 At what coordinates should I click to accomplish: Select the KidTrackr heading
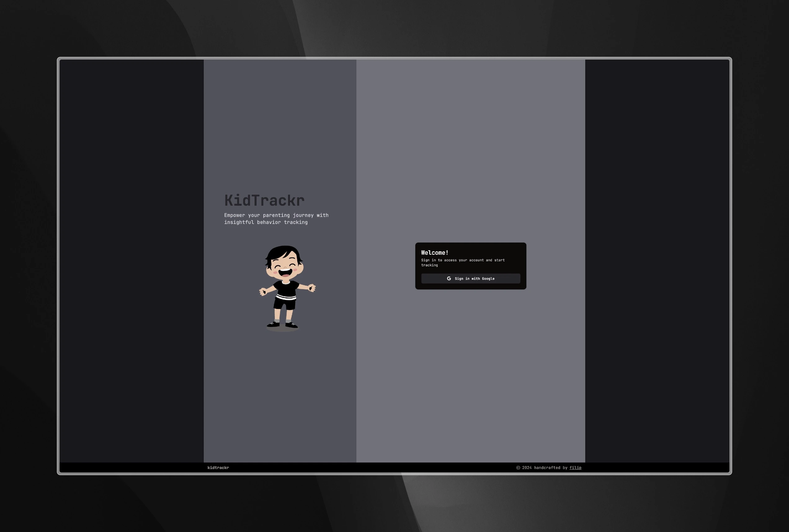(264, 200)
